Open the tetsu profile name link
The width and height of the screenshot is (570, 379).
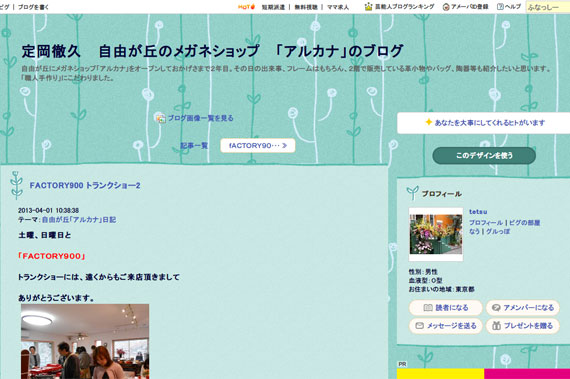[478, 211]
